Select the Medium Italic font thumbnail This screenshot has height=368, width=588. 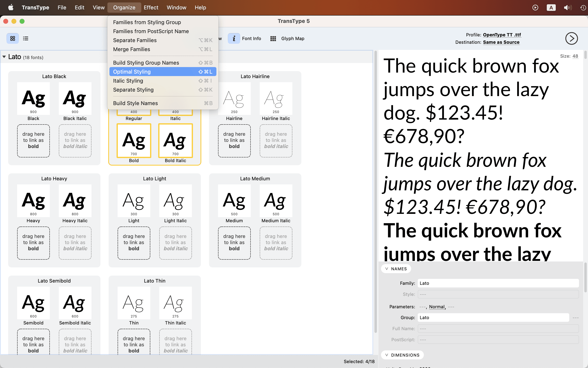tap(276, 201)
